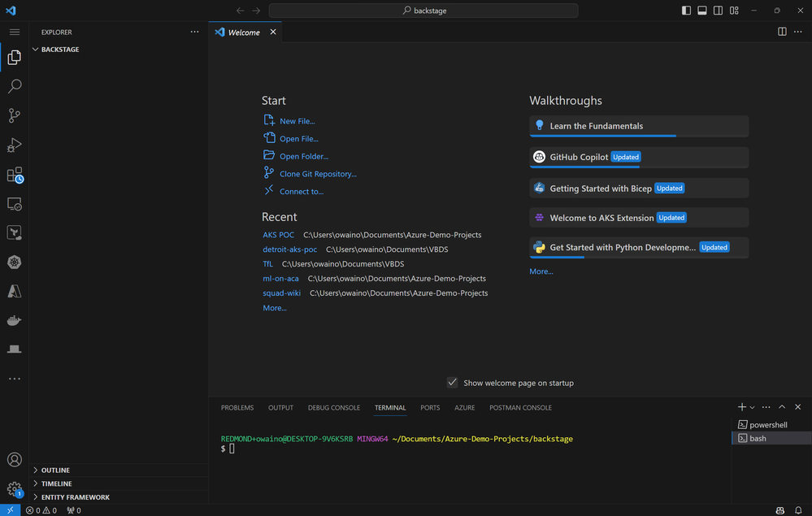This screenshot has width=812, height=516.
Task: Open editor More Actions ellipsis
Action: (x=798, y=32)
